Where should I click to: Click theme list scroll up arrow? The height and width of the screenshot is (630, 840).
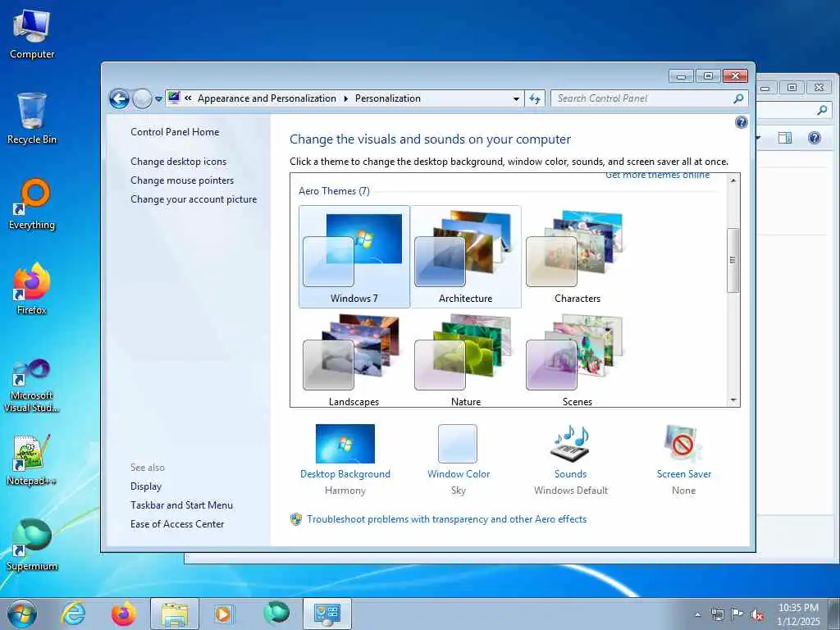click(x=733, y=180)
